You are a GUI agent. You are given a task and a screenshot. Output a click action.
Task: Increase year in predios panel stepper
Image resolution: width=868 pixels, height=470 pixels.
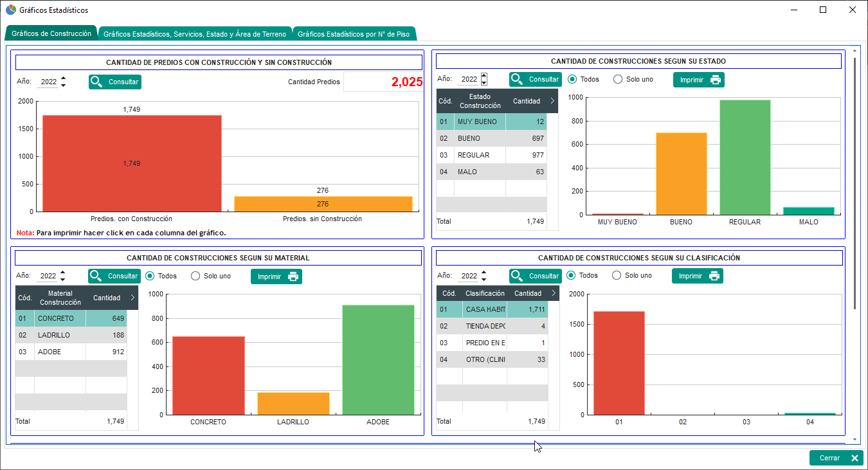point(63,78)
